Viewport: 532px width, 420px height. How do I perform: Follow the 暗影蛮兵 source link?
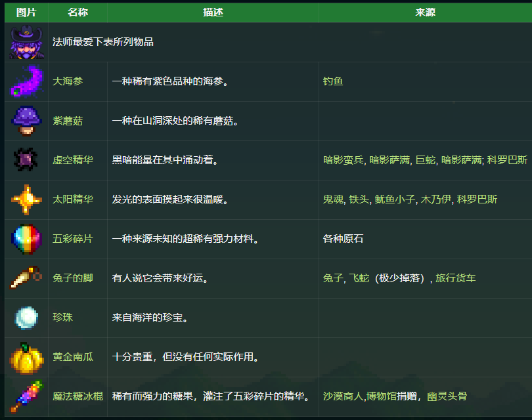(x=344, y=160)
